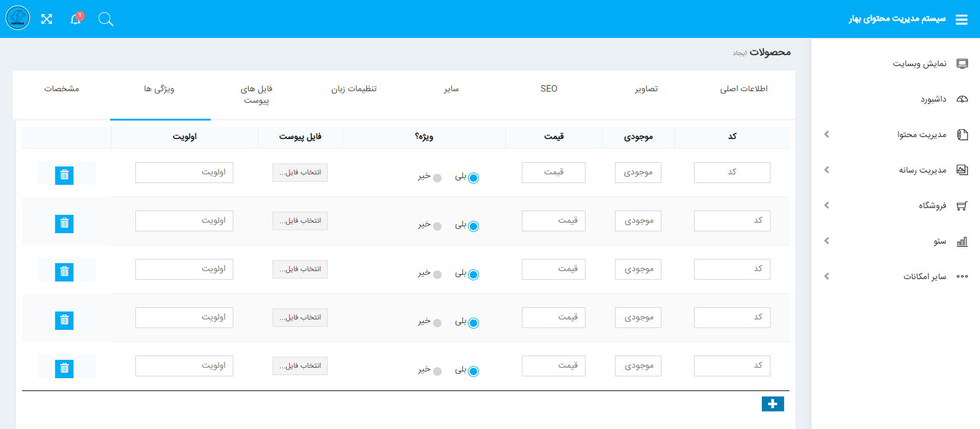Open the SEO tab
980x429 pixels.
[549, 89]
